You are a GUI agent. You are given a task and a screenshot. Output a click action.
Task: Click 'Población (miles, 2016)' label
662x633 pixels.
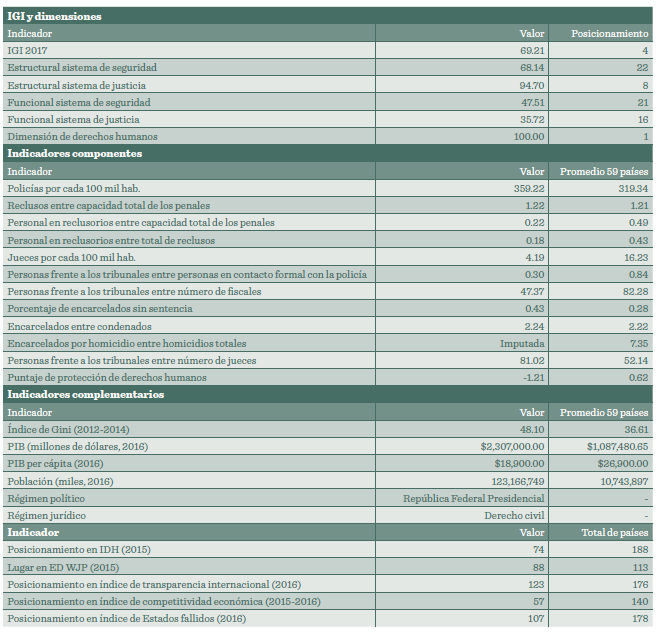tap(60, 481)
